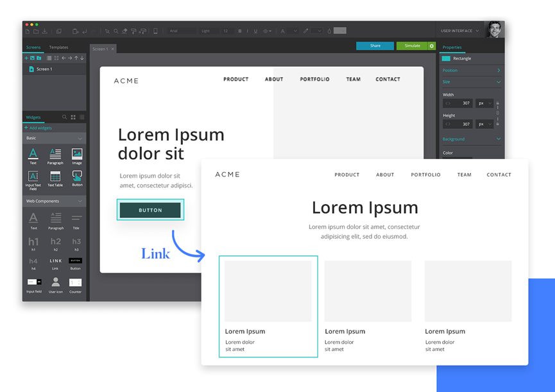
Task: Collapse the Background section
Action: tap(499, 139)
